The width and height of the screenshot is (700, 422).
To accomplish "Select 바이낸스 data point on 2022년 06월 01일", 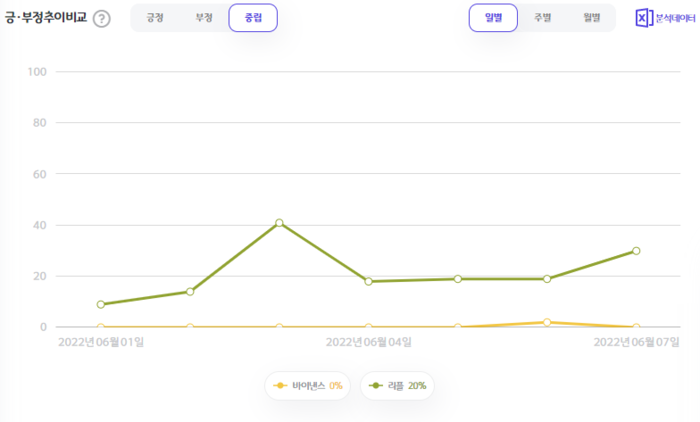I will [101, 327].
